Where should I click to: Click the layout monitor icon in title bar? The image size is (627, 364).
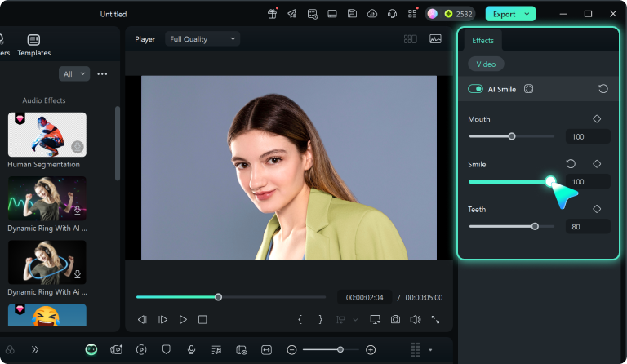point(332,14)
